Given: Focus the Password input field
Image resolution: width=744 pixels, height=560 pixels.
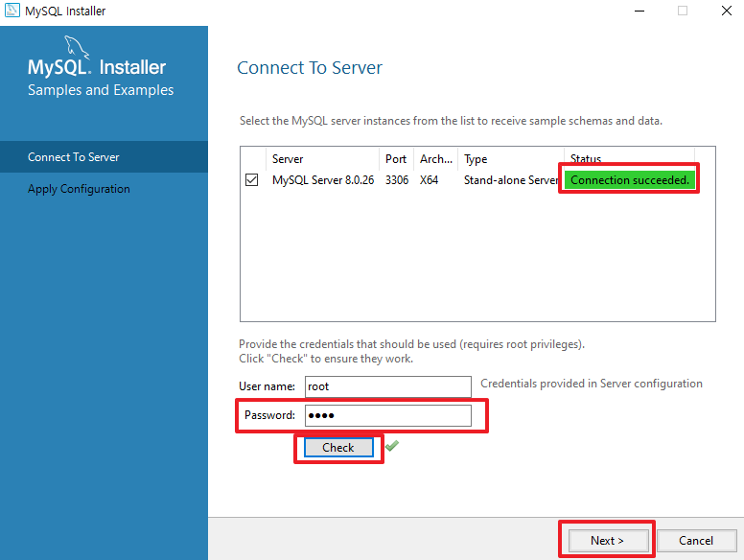Looking at the screenshot, I should tap(388, 416).
